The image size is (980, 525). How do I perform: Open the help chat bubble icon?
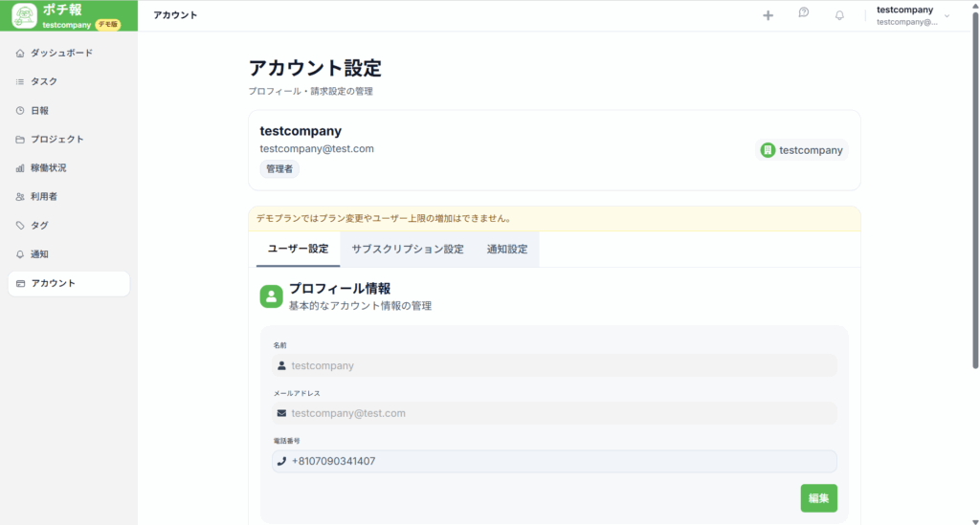[804, 13]
